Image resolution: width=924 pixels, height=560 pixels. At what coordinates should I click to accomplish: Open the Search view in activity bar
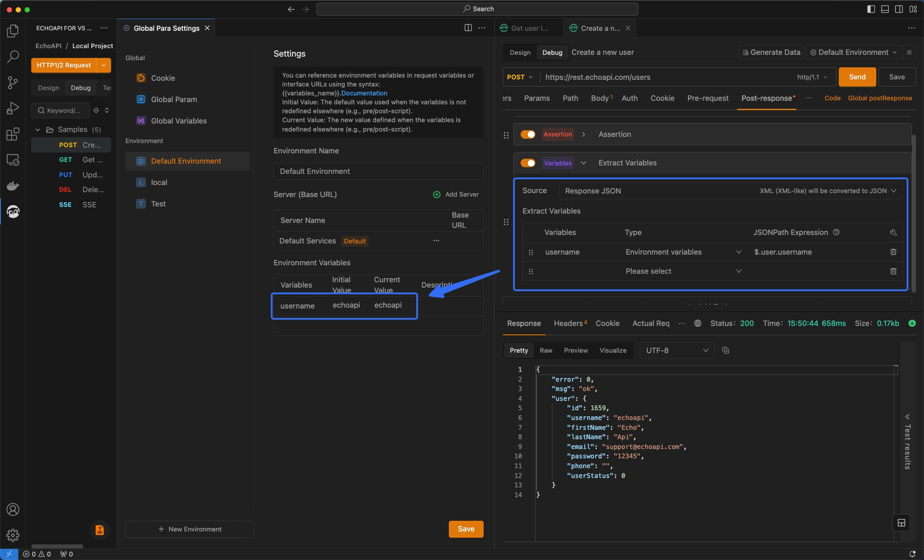(13, 56)
